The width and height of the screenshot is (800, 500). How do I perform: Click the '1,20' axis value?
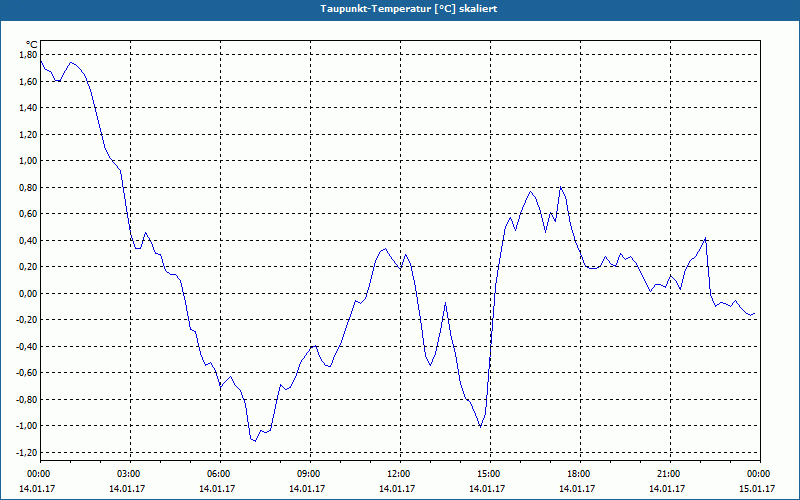[x=28, y=134]
